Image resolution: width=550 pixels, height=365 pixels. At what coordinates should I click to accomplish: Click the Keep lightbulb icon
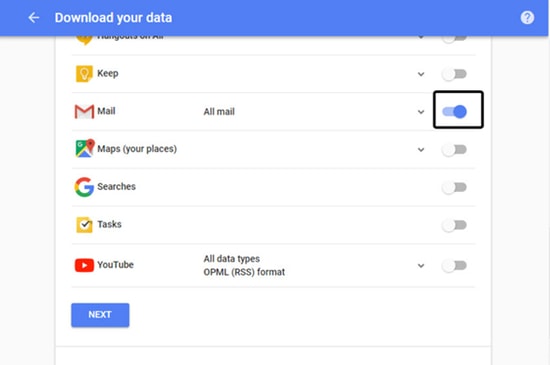point(84,74)
